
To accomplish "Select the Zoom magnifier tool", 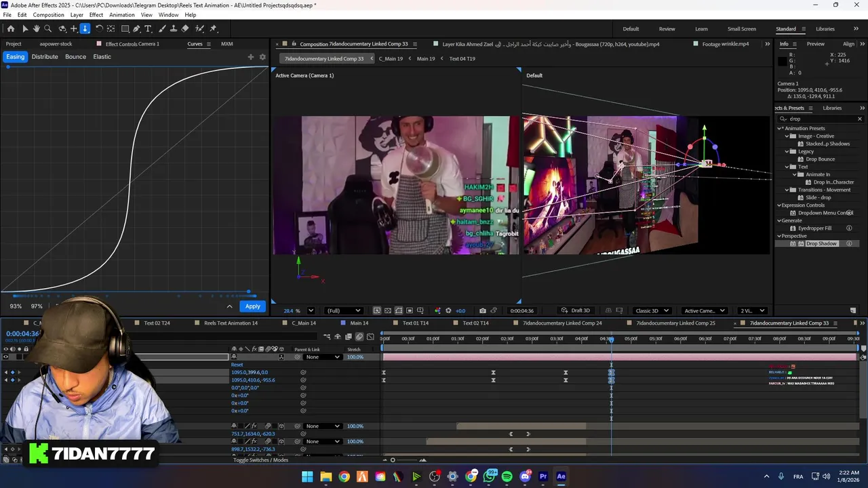I will 47,28.
